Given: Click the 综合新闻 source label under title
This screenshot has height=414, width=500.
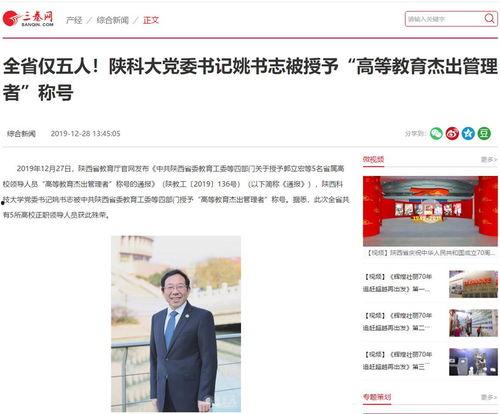Looking at the screenshot, I should click(x=21, y=134).
